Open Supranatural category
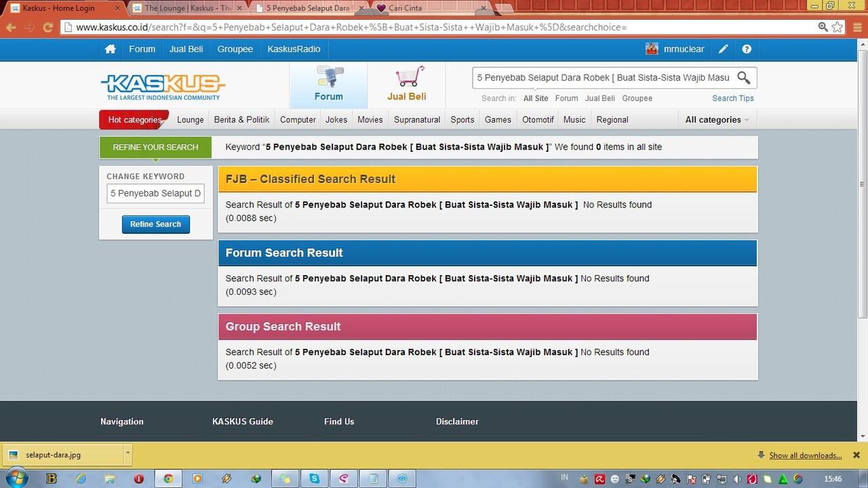 click(417, 120)
